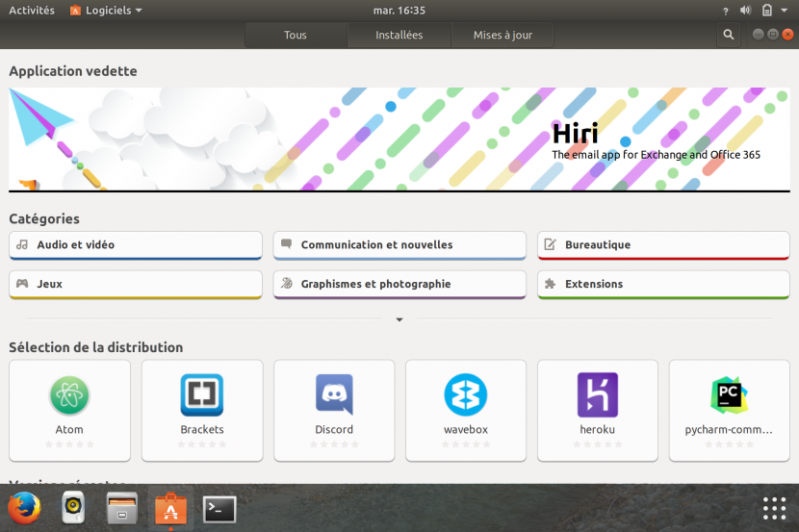Open Rhythmbox speaker icon in dock
Viewport: 799px width, 532px height.
[x=73, y=508]
